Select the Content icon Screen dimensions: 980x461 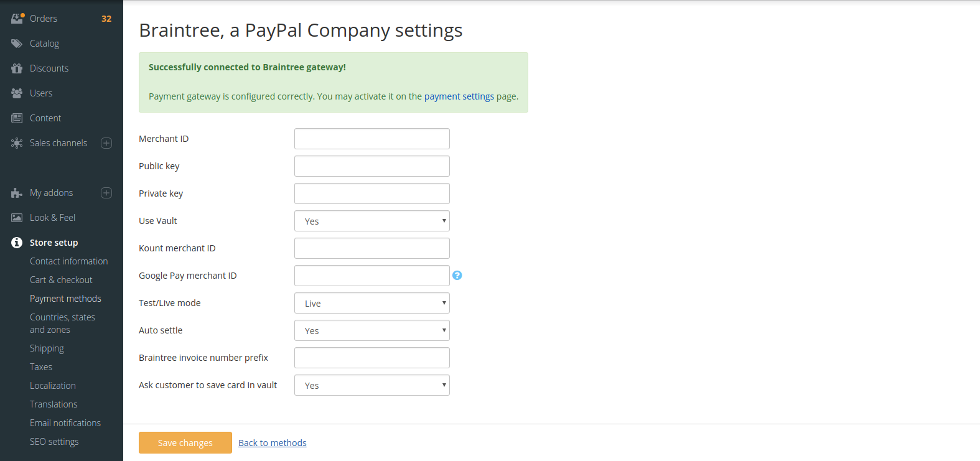16,118
